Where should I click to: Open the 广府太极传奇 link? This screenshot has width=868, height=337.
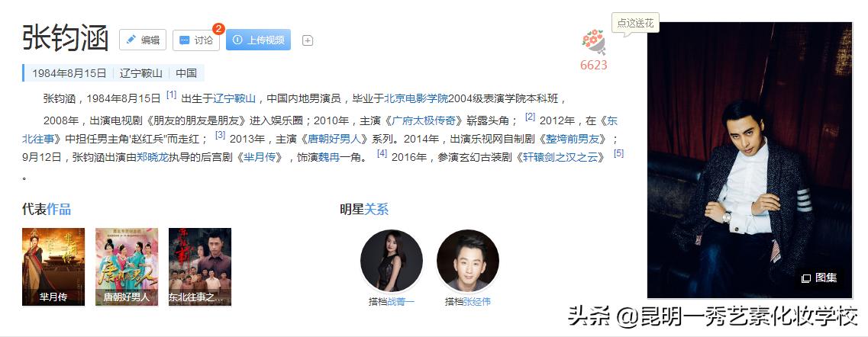[423, 121]
